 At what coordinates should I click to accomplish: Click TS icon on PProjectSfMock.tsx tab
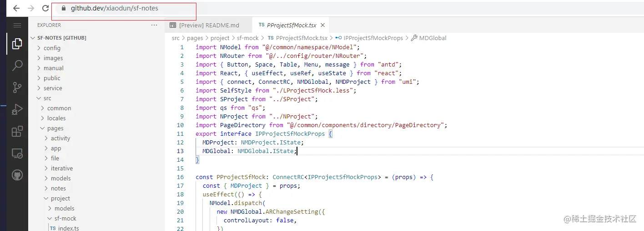pos(261,26)
